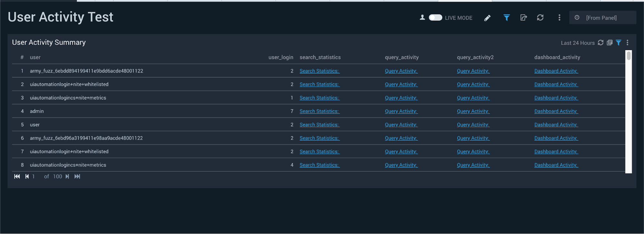Screen dimensions: 644x234
Task: Jump to the first results page
Action: click(17, 177)
